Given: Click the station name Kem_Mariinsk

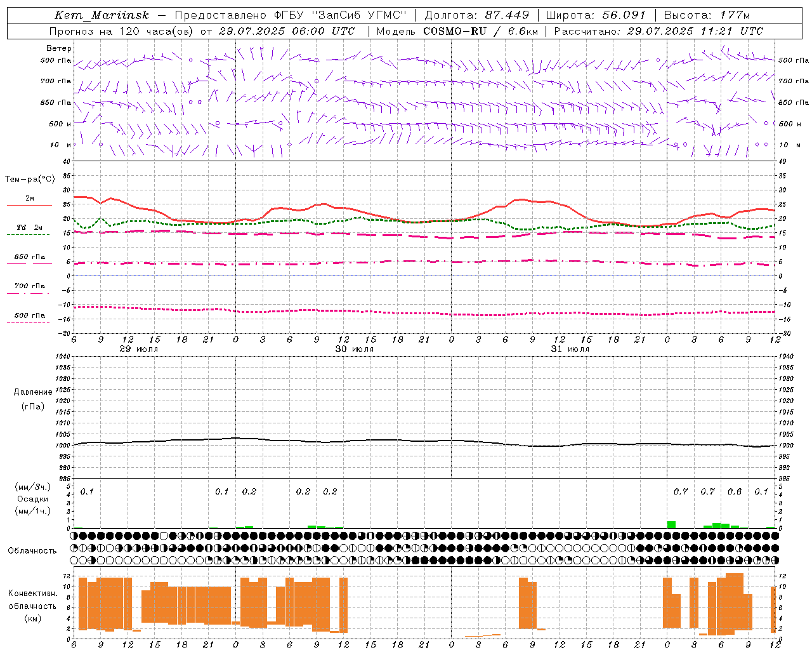Looking at the screenshot, I should pos(101,15).
